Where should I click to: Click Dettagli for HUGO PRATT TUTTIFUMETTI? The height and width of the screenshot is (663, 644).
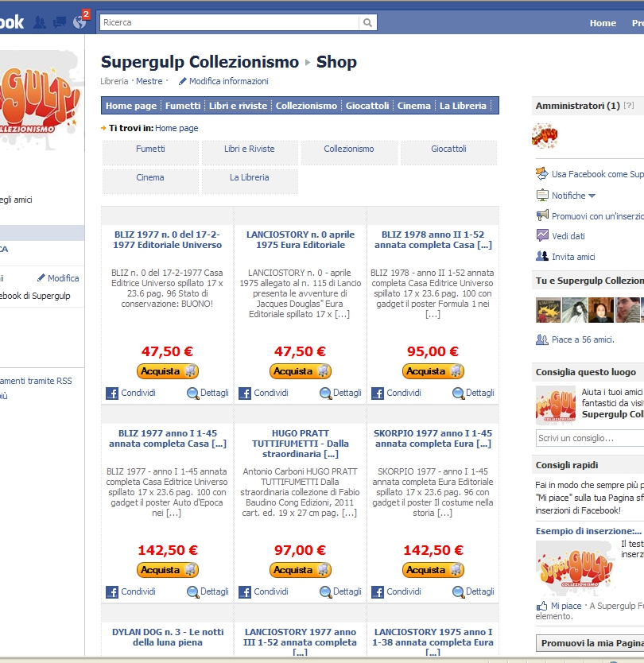tap(347, 591)
